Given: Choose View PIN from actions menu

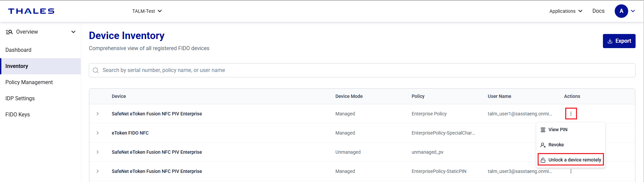Looking at the screenshot, I should (x=571, y=130).
